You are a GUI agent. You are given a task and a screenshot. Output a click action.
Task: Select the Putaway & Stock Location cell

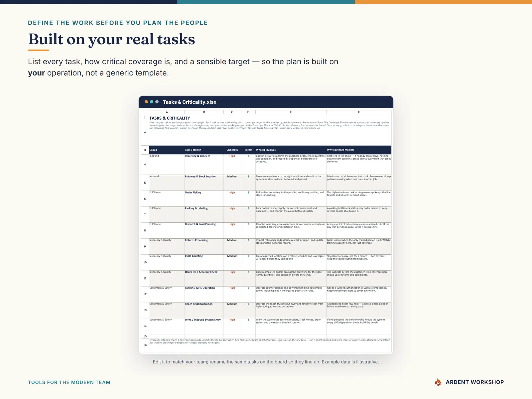pos(204,183)
